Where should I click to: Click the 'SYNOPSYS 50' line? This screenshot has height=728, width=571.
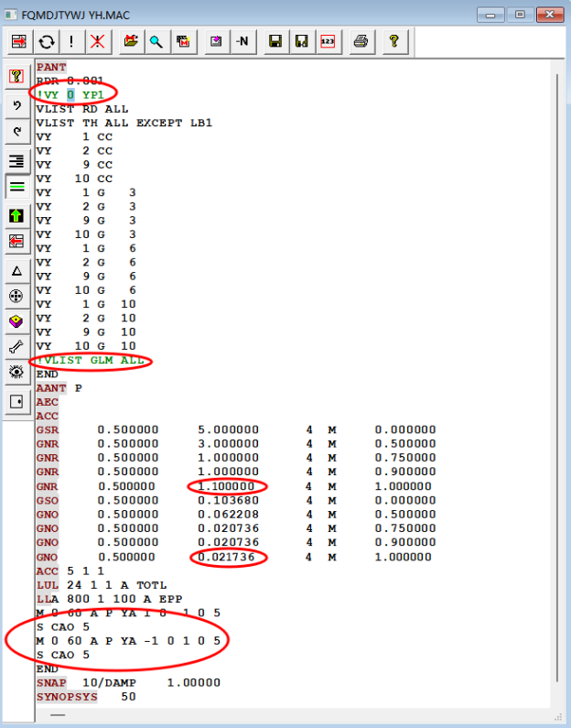click(x=86, y=697)
